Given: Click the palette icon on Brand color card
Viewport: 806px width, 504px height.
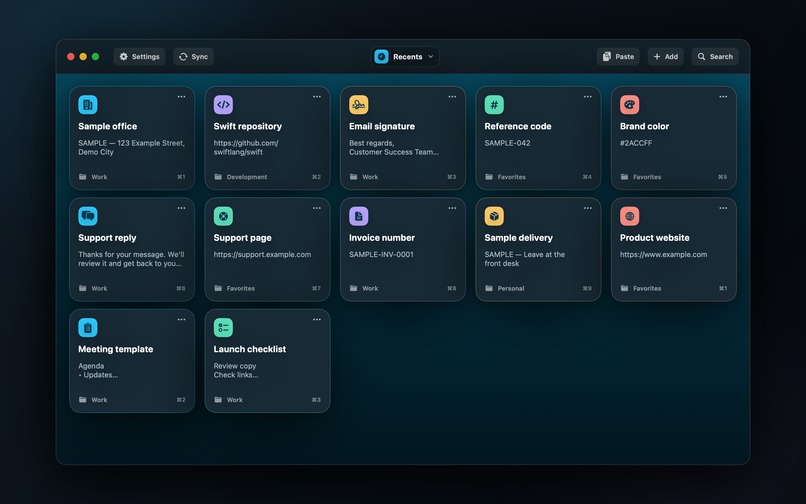Looking at the screenshot, I should [630, 105].
